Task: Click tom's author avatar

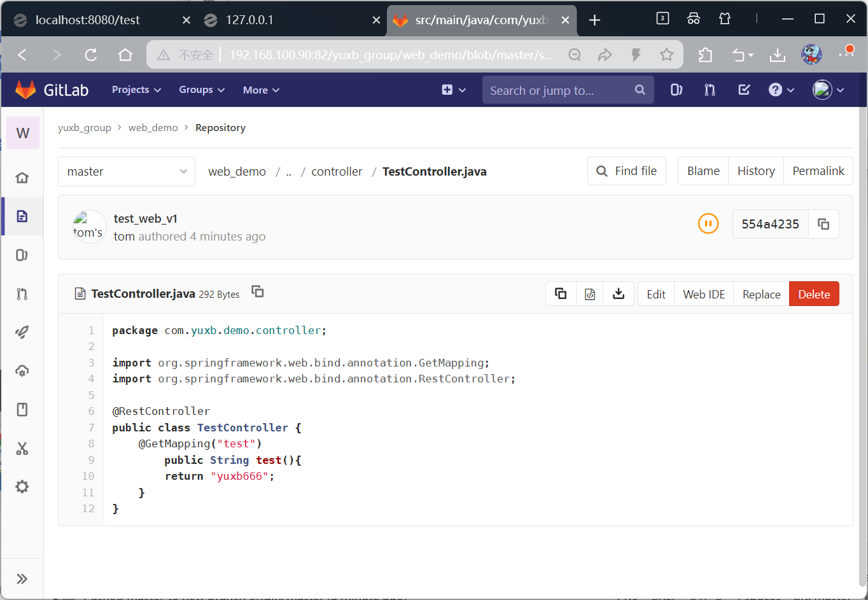Action: point(88,227)
